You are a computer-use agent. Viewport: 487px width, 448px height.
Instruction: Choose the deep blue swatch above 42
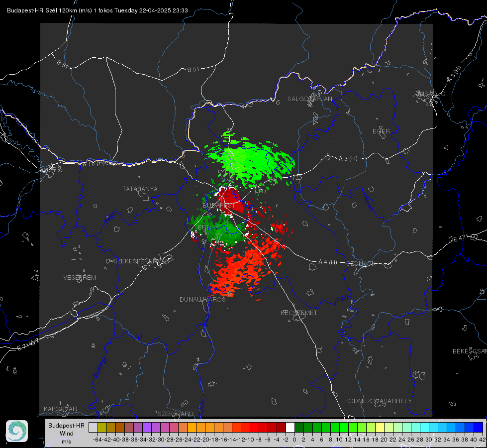click(x=479, y=427)
